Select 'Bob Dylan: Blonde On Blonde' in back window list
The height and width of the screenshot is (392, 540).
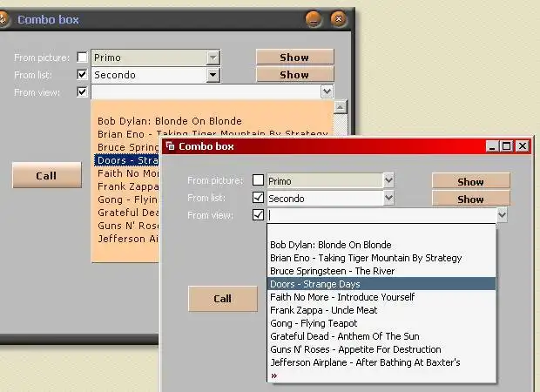coord(213,121)
